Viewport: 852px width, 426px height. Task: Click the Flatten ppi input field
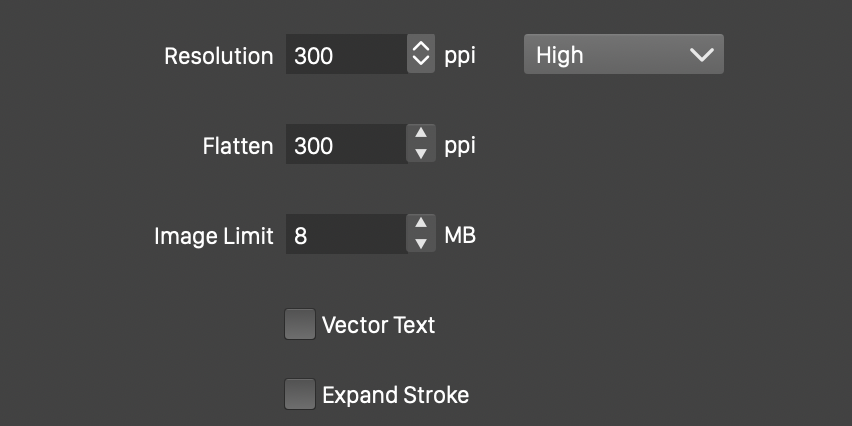click(x=346, y=145)
